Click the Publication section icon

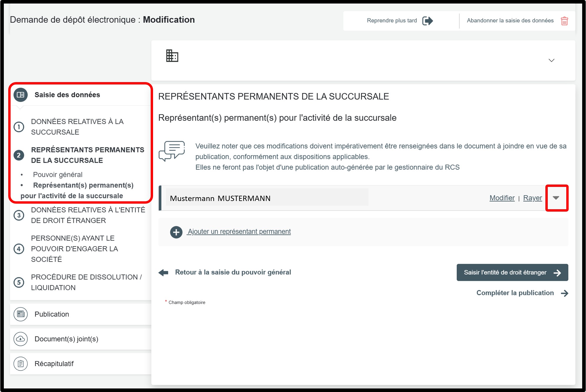[x=21, y=314]
